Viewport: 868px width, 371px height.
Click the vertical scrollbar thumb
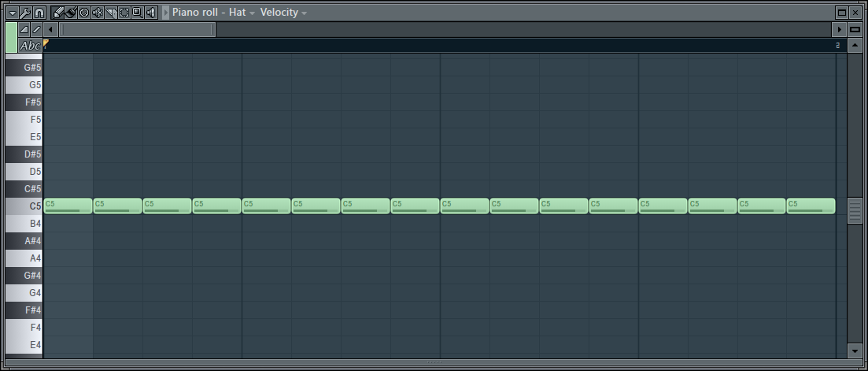point(855,210)
